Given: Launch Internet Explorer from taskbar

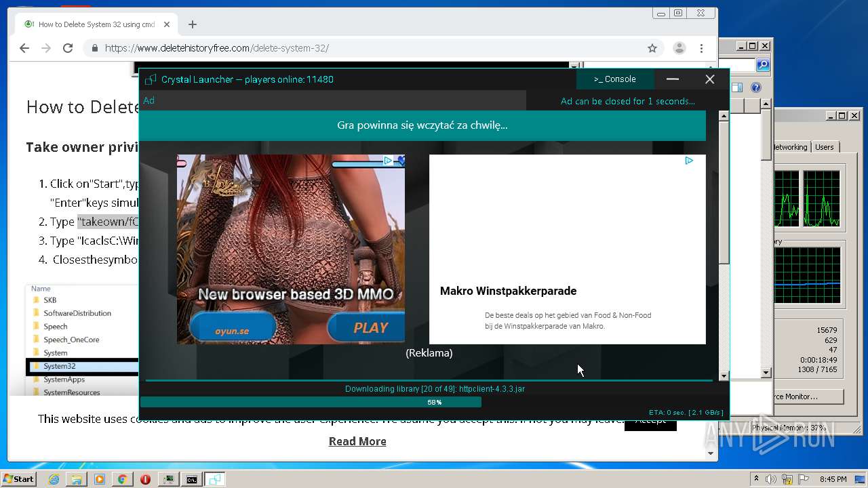Looking at the screenshot, I should pyautogui.click(x=54, y=479).
